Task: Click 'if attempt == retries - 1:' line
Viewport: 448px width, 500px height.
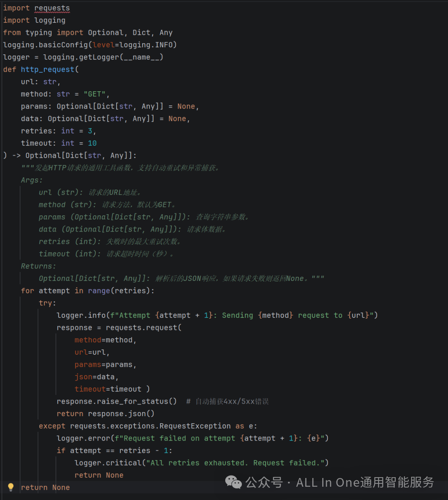Action: point(114,451)
